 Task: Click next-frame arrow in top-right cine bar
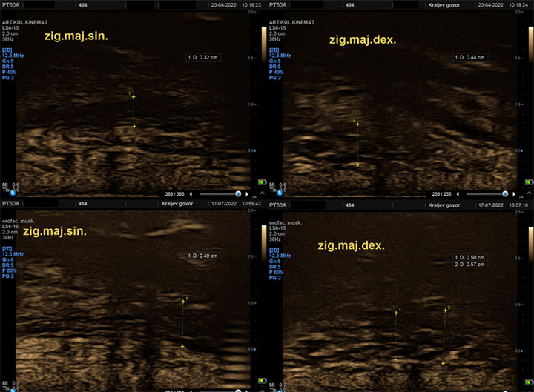tap(514, 193)
